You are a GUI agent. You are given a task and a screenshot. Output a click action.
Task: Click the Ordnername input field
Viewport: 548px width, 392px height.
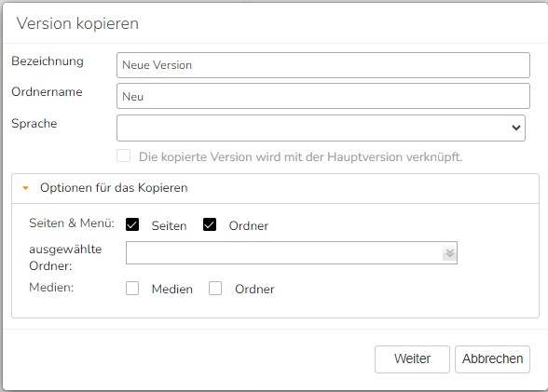(322, 96)
